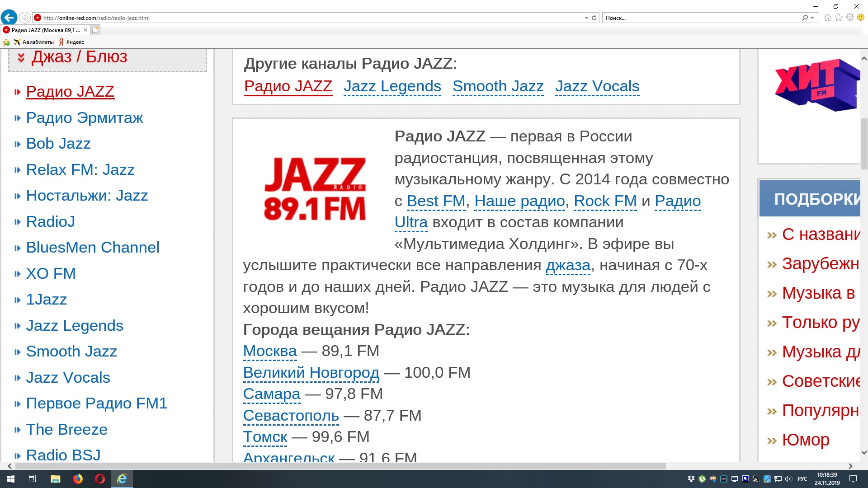Click add to favorites bar star icon
This screenshot has height=488, width=868.
[6, 42]
